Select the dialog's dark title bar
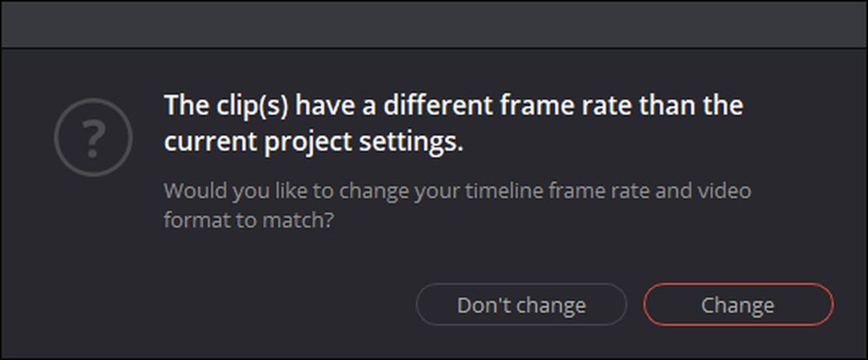Viewport: 868px width, 360px height. (x=434, y=24)
